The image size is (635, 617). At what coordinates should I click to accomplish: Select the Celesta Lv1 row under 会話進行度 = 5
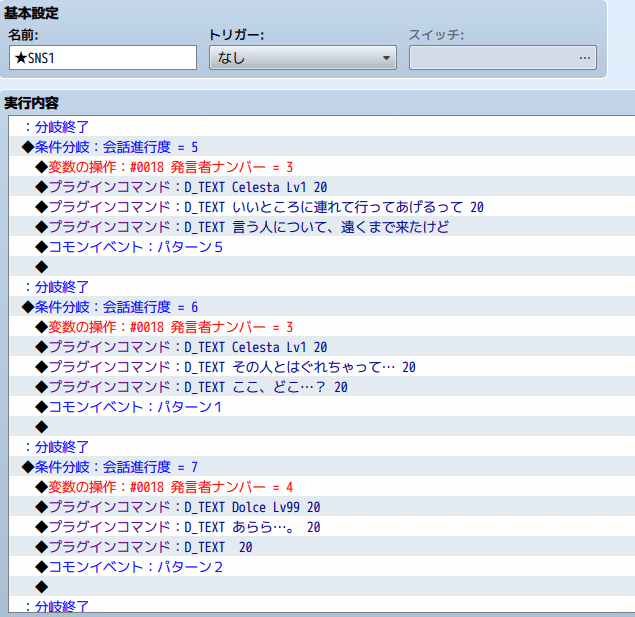point(322,187)
